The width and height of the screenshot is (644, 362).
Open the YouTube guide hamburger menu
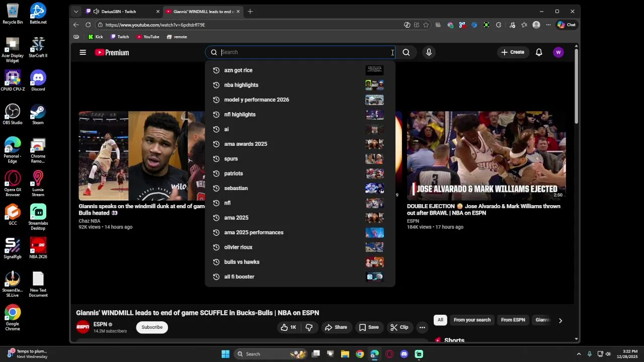[x=83, y=52]
